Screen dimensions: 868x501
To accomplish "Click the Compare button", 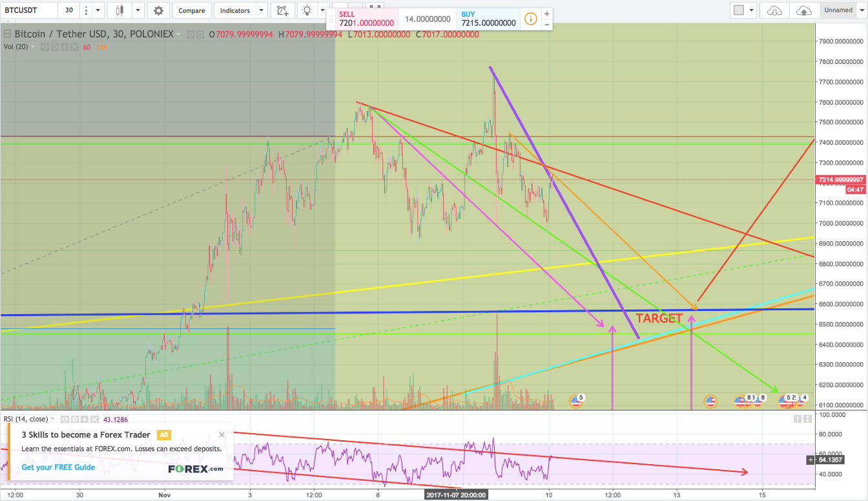I will tap(192, 10).
